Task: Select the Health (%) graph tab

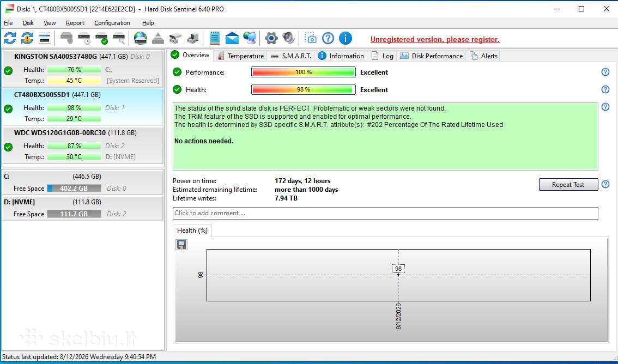Action: pyautogui.click(x=192, y=230)
